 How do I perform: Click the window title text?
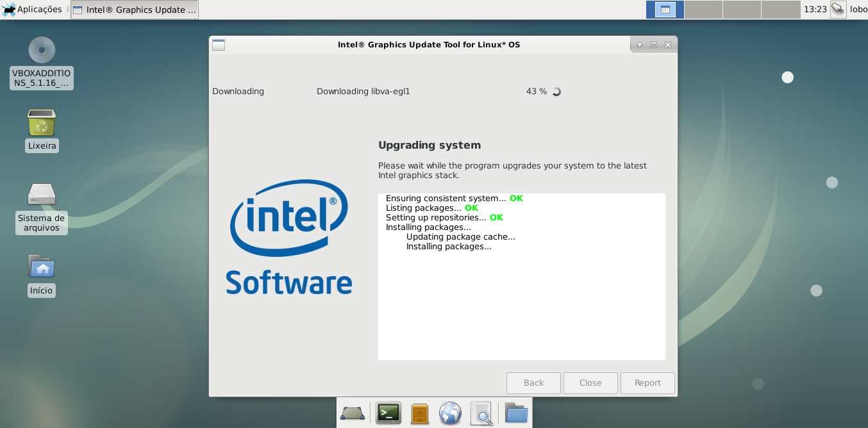click(429, 45)
